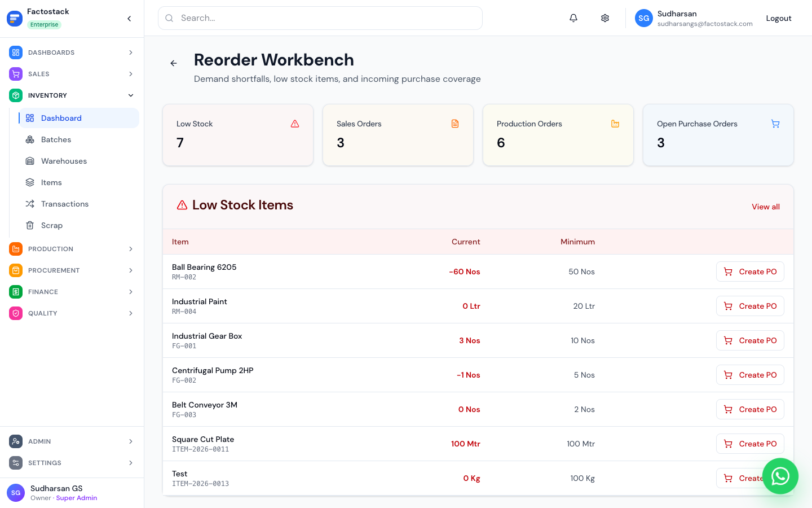Click the Factostack logo icon
The height and width of the screenshot is (508, 812).
coord(15,18)
